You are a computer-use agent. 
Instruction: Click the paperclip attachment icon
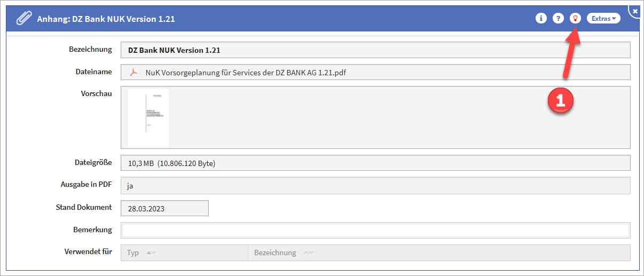pos(23,19)
